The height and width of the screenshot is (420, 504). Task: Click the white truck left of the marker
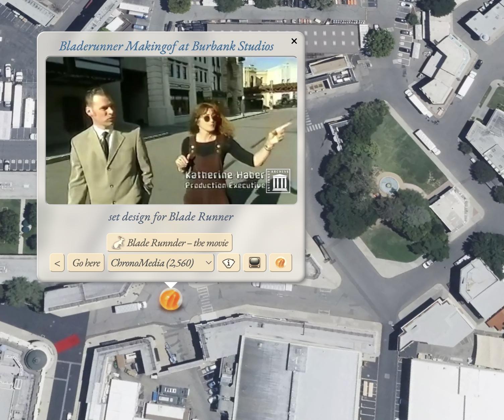click(129, 307)
